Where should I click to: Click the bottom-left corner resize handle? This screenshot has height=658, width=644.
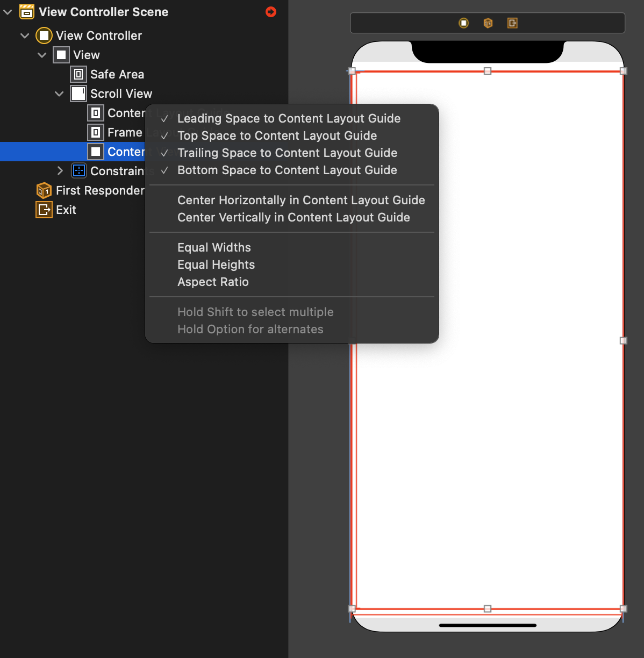pos(352,609)
